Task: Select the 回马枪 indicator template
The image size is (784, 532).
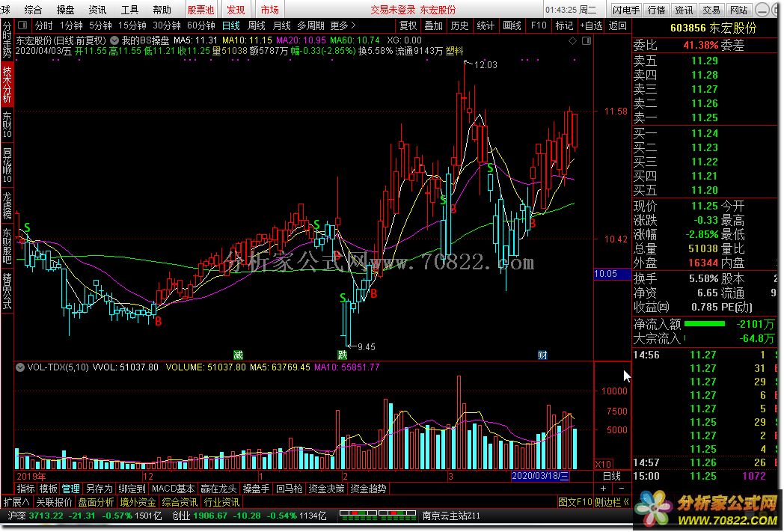Action: (x=289, y=489)
